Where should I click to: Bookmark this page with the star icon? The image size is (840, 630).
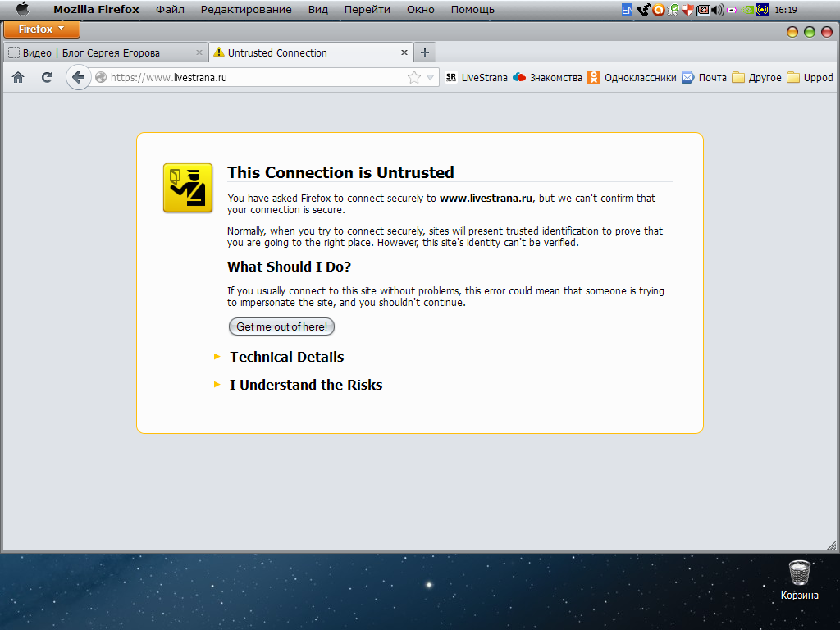coord(414,77)
